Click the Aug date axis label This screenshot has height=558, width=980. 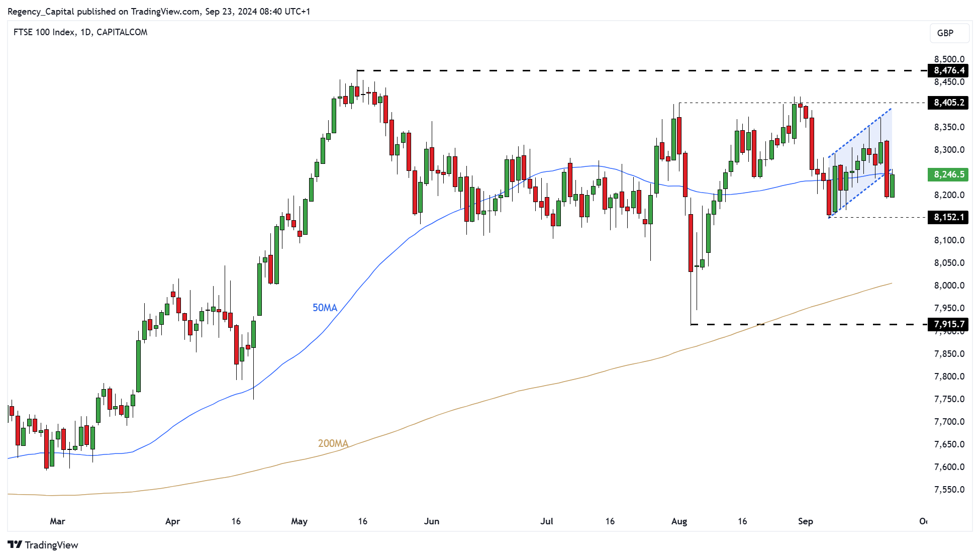[x=679, y=521]
